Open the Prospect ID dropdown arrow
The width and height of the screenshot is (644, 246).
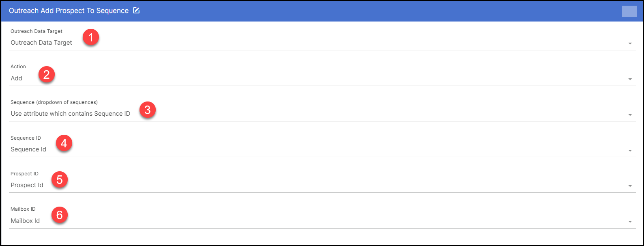click(x=630, y=186)
